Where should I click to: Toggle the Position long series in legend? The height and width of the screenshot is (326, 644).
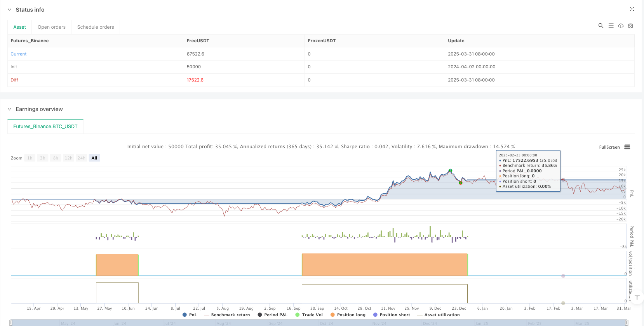[x=348, y=315]
